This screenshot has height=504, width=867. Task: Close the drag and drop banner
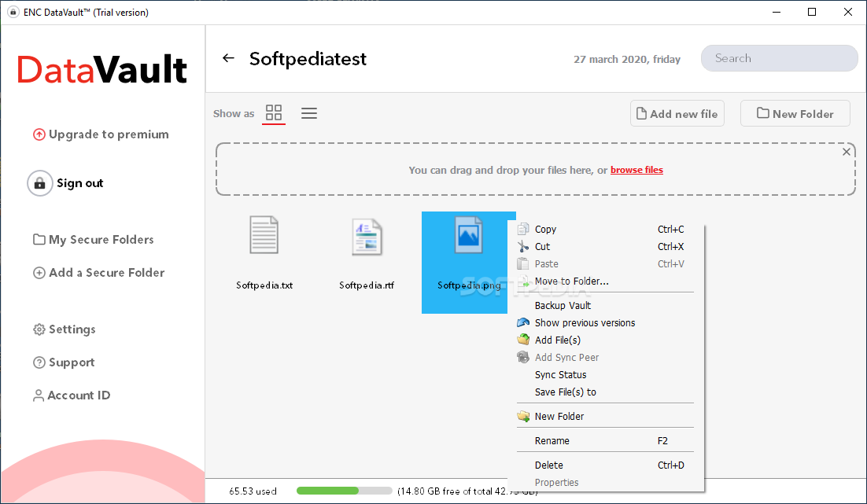click(846, 152)
